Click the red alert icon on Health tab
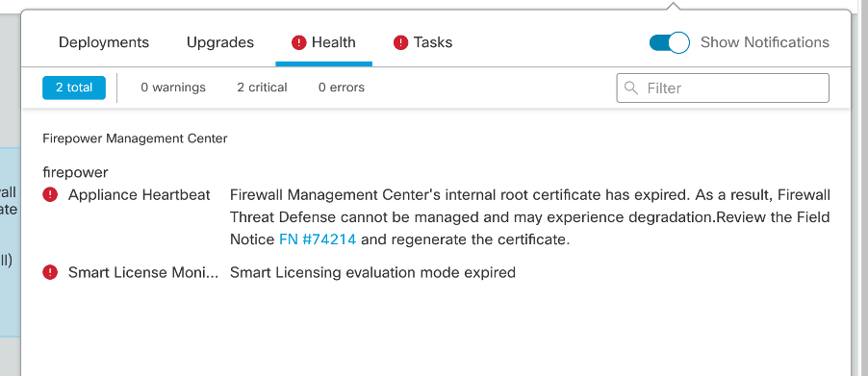This screenshot has height=377, width=868. click(299, 42)
